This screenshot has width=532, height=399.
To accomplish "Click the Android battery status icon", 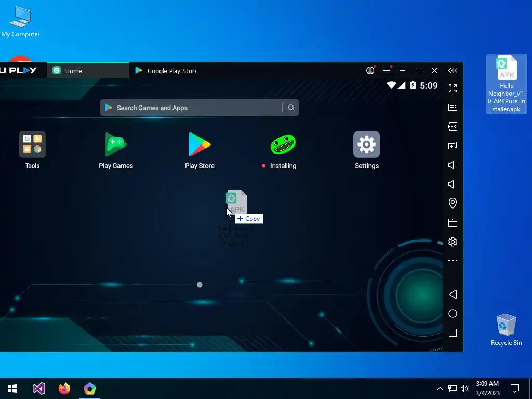I will pyautogui.click(x=413, y=85).
